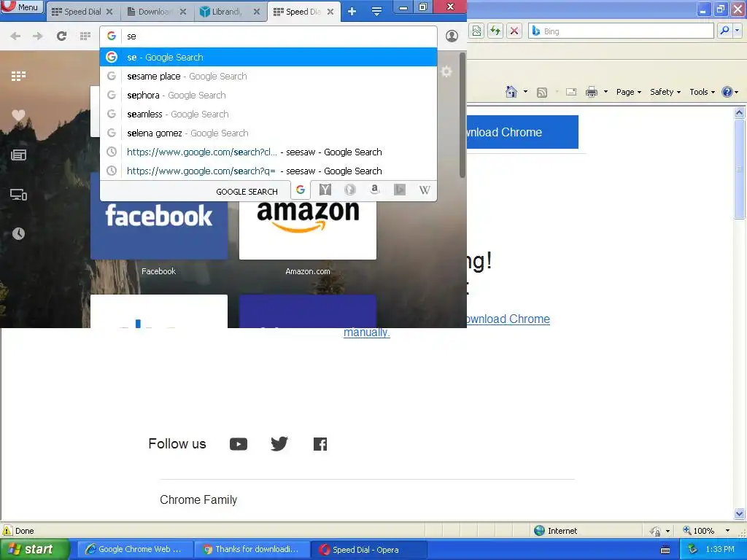Click the IE Stop button

point(514,31)
